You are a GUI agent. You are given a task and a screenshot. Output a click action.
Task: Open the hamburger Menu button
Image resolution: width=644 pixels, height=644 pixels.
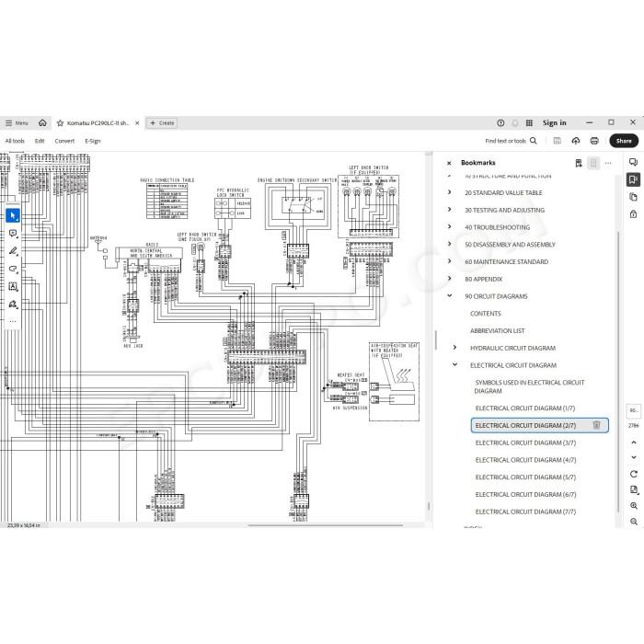click(x=17, y=122)
